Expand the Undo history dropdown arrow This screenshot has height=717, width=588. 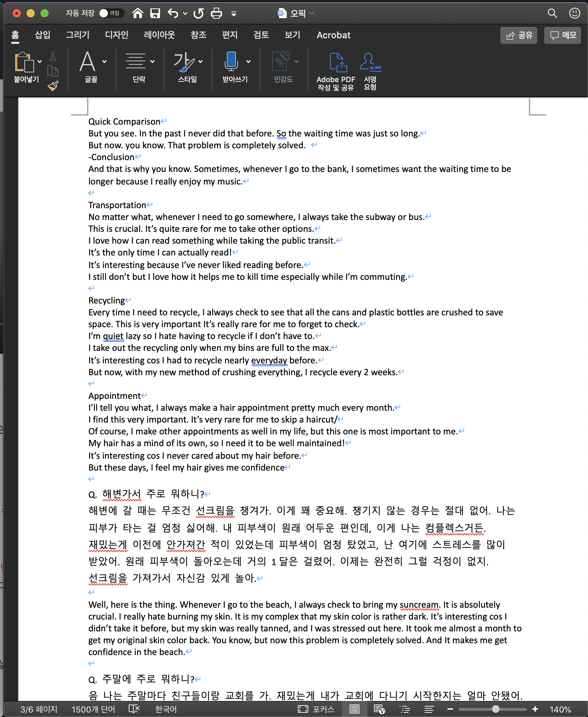[185, 14]
